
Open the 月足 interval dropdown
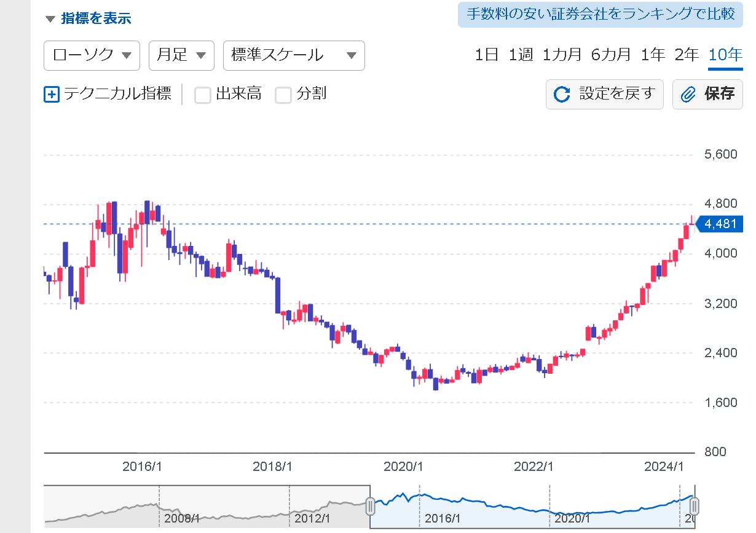(181, 55)
